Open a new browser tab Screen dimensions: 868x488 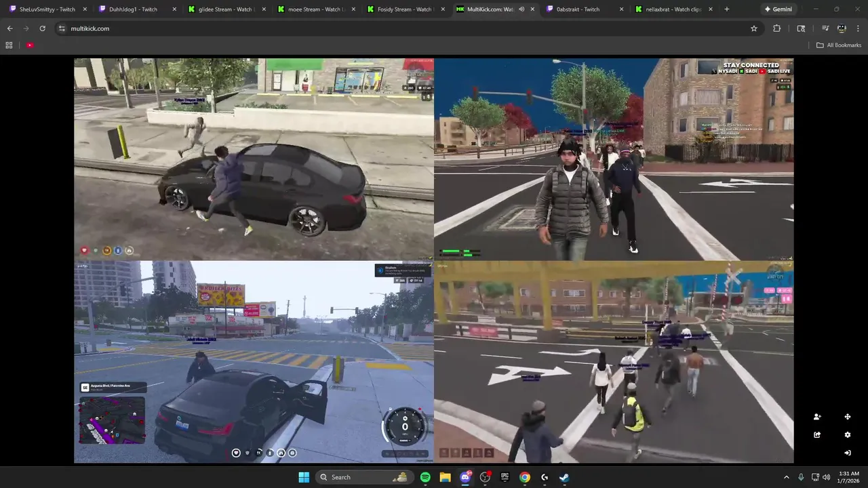tap(727, 9)
